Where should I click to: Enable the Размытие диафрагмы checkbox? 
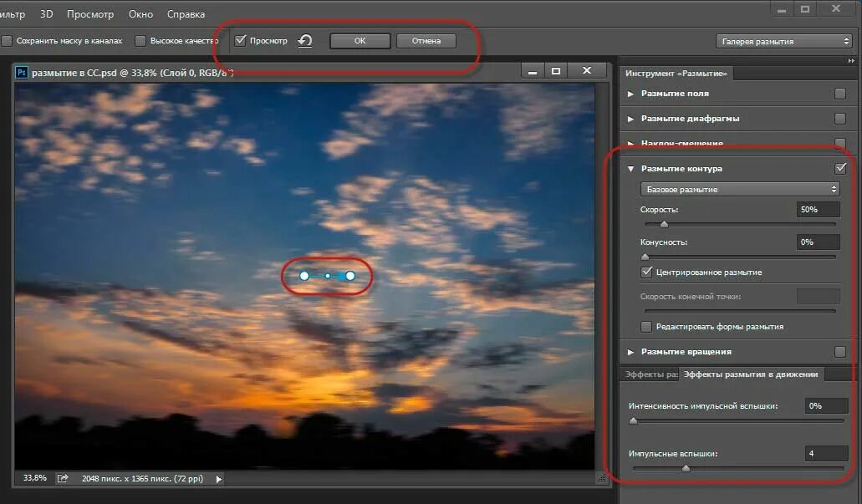click(x=840, y=118)
